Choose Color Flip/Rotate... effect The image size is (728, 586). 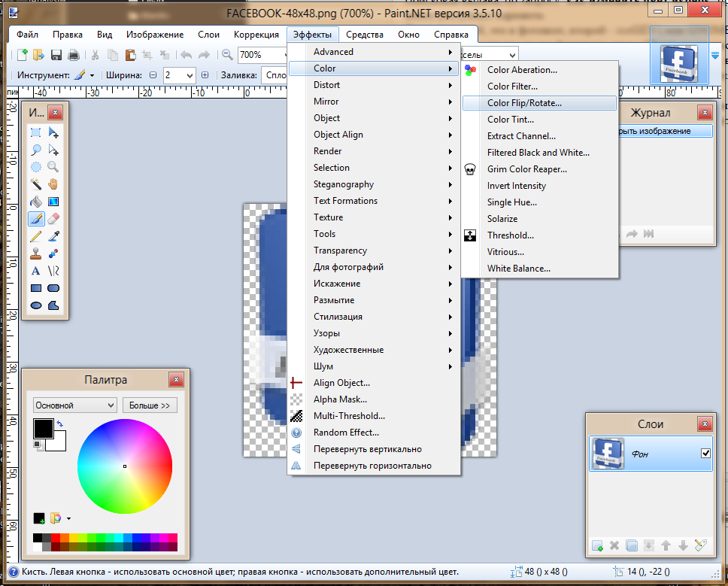539,103
